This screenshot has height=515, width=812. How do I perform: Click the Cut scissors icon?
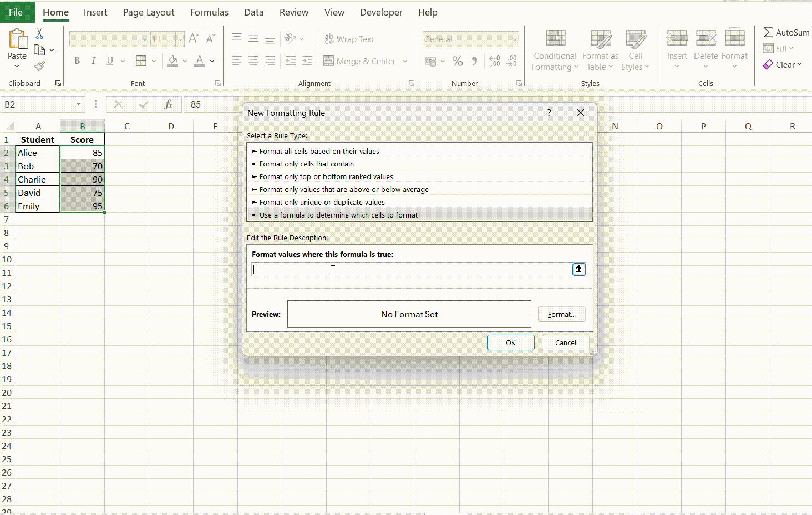click(39, 34)
